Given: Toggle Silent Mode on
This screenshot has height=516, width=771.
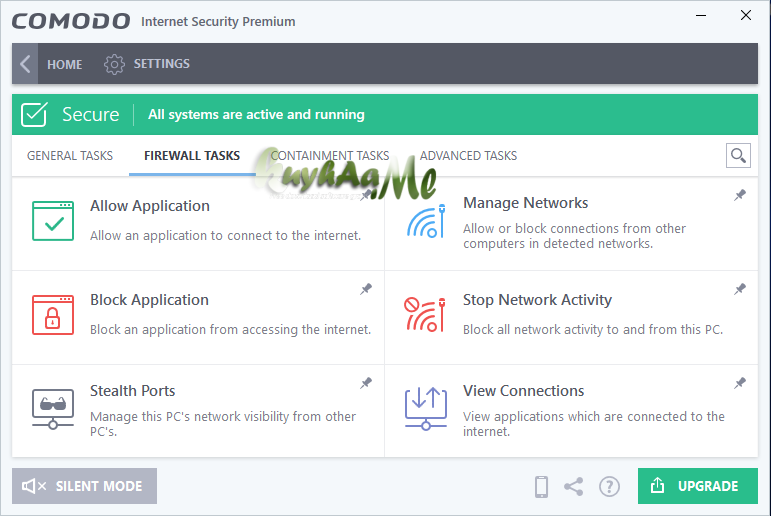Looking at the screenshot, I should click(x=84, y=486).
